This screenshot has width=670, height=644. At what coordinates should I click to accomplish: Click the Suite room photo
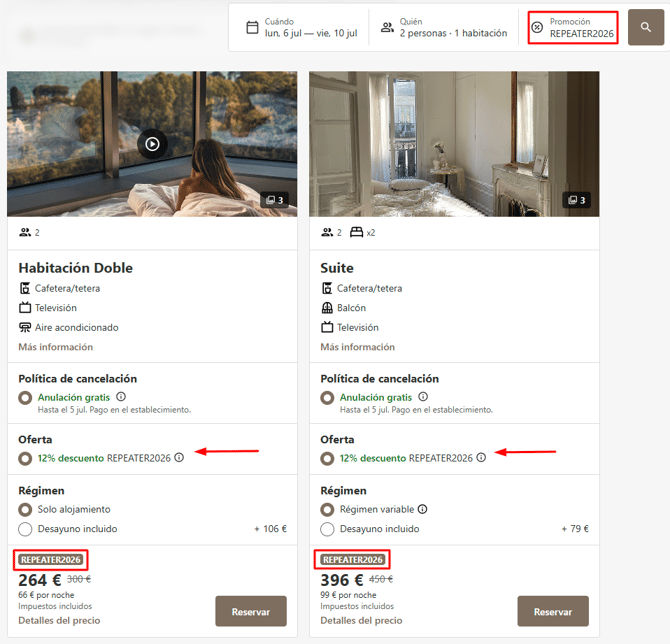click(454, 144)
